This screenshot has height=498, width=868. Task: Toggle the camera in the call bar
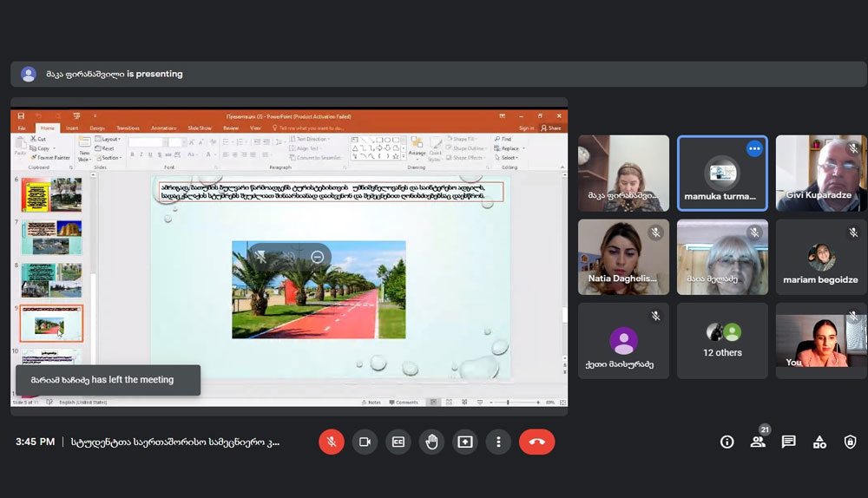click(x=365, y=442)
